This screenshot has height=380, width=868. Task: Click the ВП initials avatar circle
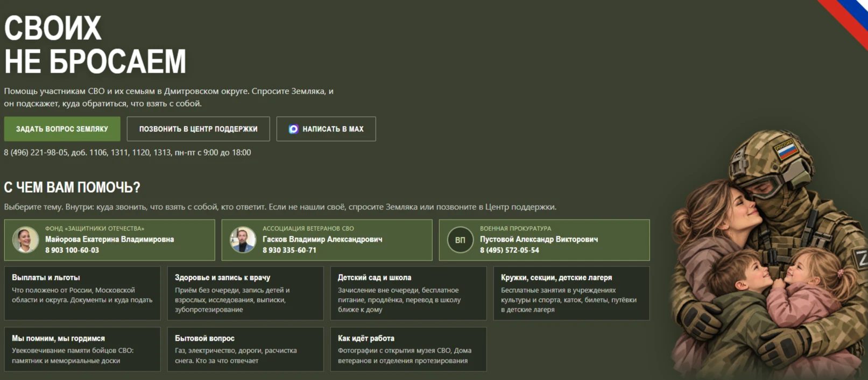pyautogui.click(x=460, y=240)
